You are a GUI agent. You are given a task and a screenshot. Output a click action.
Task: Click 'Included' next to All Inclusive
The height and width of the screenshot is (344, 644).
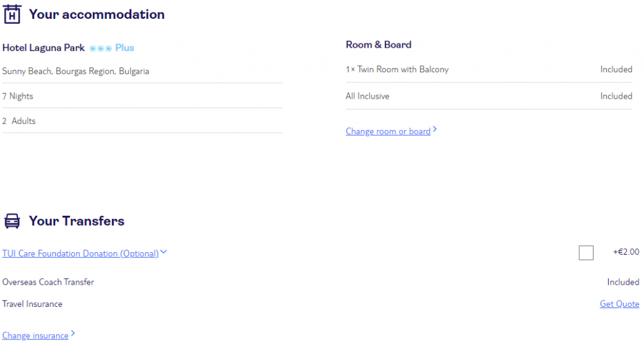point(616,96)
